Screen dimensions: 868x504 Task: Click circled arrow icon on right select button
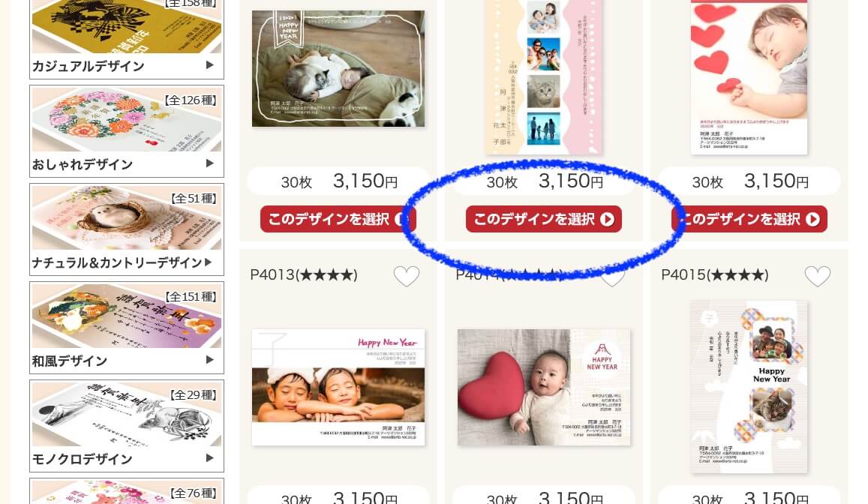[812, 219]
